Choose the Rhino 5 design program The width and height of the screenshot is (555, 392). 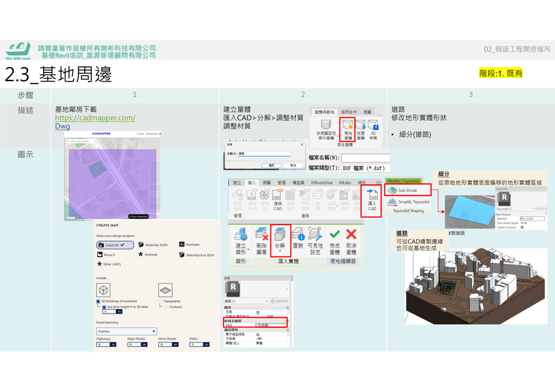pos(106,255)
